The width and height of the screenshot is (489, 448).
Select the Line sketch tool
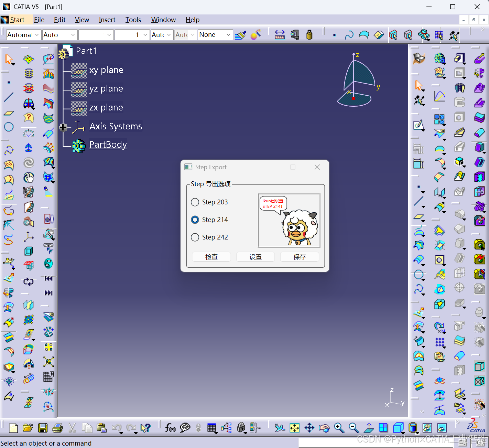(x=9, y=97)
